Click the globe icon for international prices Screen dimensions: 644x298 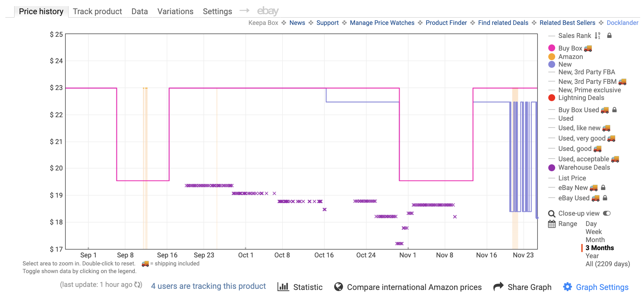[x=338, y=287]
